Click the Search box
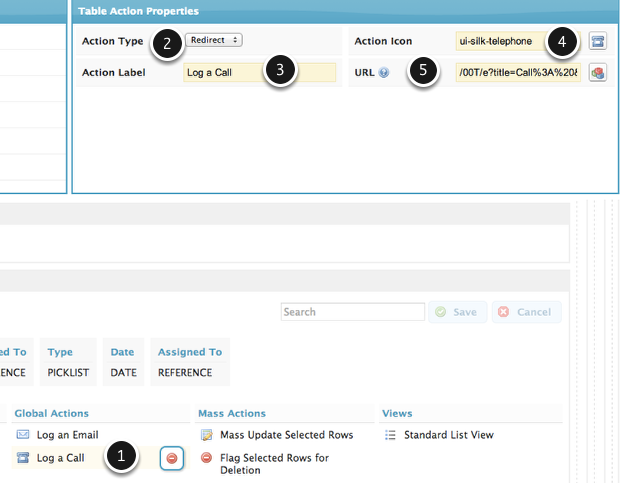Image resolution: width=621 pixels, height=483 pixels. tap(352, 312)
